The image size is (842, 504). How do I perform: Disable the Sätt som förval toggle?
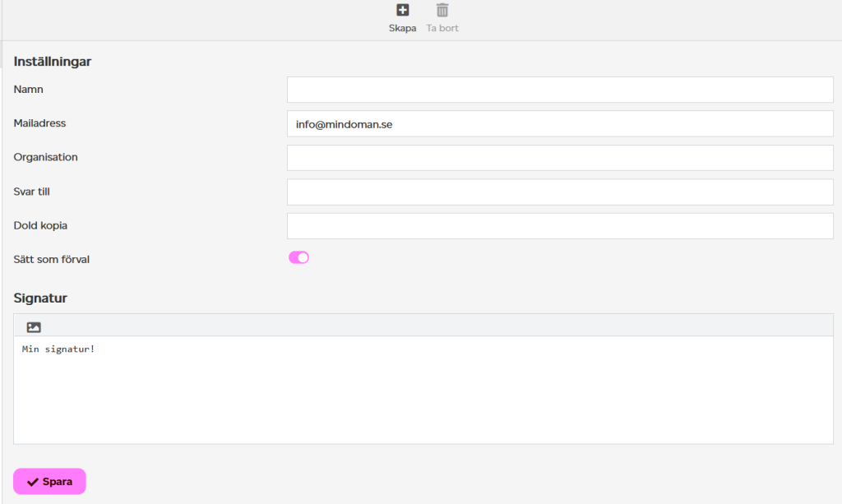pyautogui.click(x=298, y=258)
